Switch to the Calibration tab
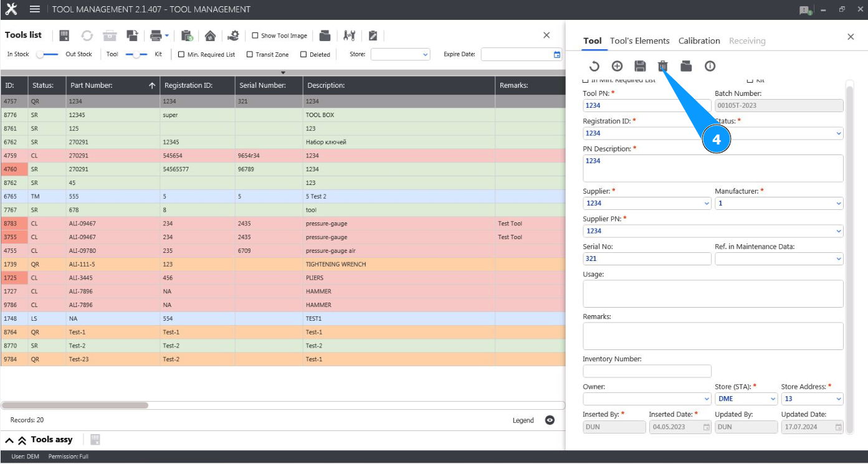The image size is (868, 464). (699, 41)
